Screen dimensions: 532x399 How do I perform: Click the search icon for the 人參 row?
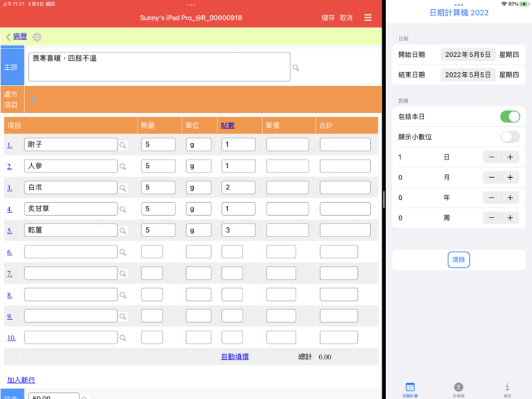click(123, 166)
